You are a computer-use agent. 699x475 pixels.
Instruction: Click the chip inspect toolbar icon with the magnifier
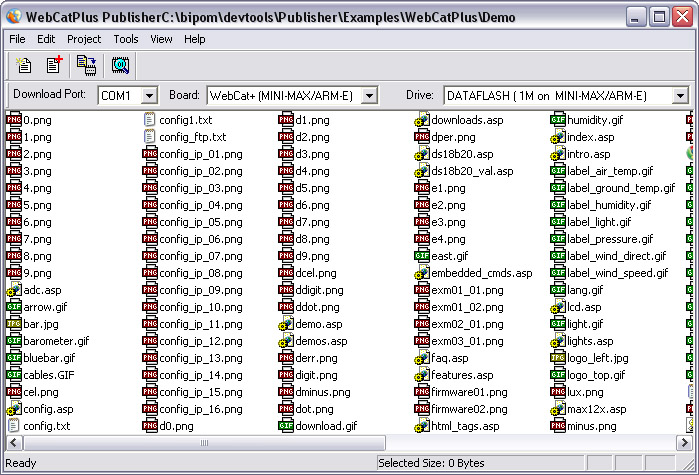click(120, 65)
